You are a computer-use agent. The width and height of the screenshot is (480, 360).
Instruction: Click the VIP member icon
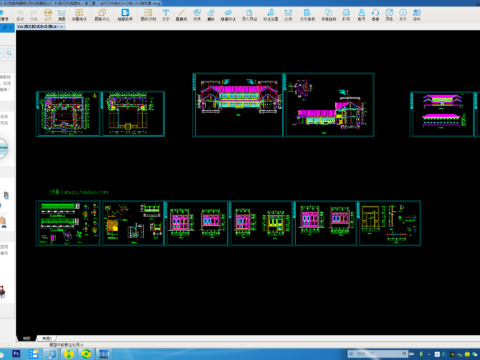coord(48,15)
